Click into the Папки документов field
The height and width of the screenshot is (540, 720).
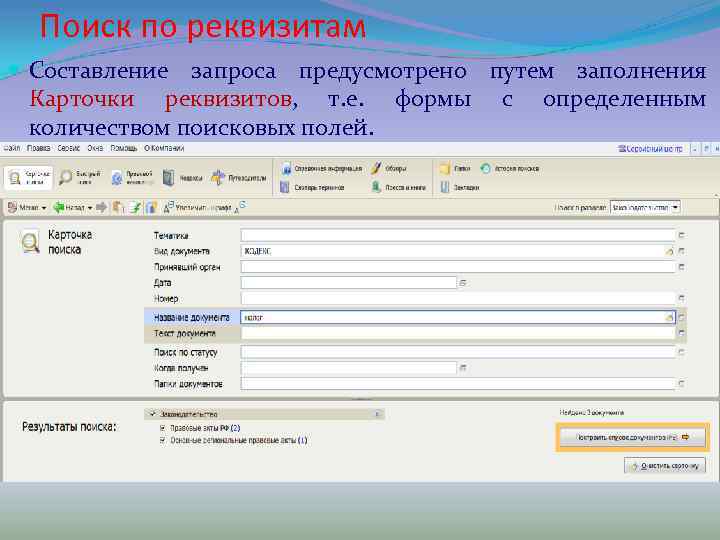click(x=458, y=383)
